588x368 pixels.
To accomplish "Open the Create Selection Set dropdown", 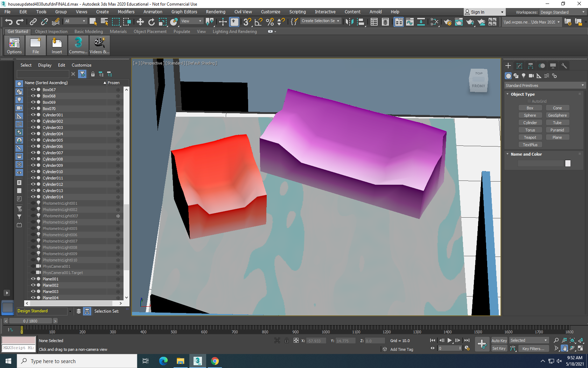I will click(x=320, y=21).
